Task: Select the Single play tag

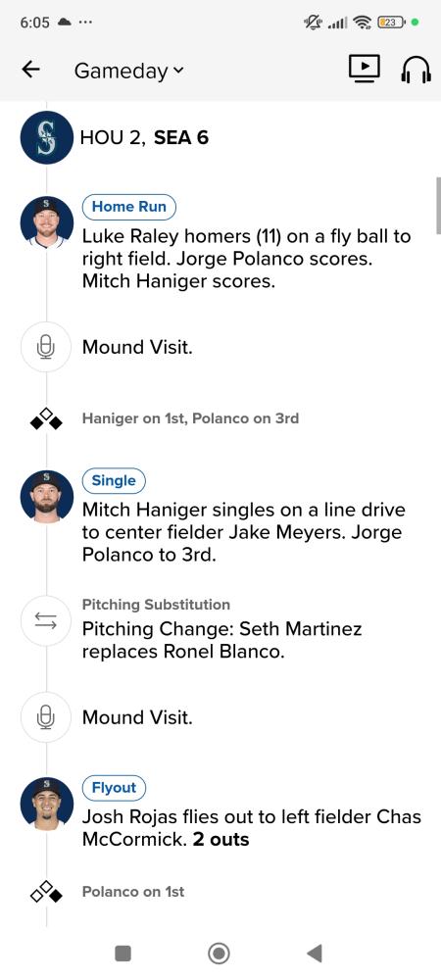Action: click(x=114, y=480)
